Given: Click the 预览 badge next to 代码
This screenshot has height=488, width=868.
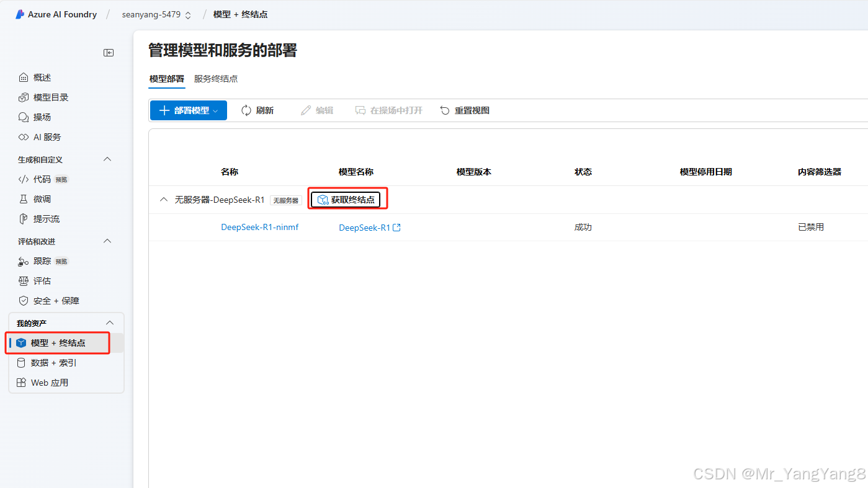Looking at the screenshot, I should (x=61, y=180).
